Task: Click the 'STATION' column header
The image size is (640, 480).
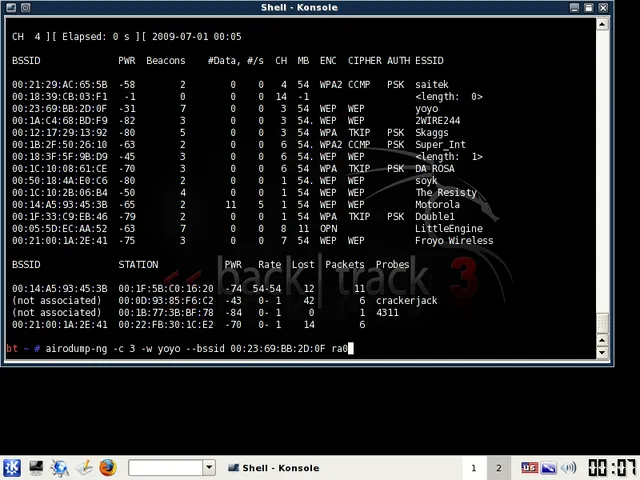Action: (138, 264)
